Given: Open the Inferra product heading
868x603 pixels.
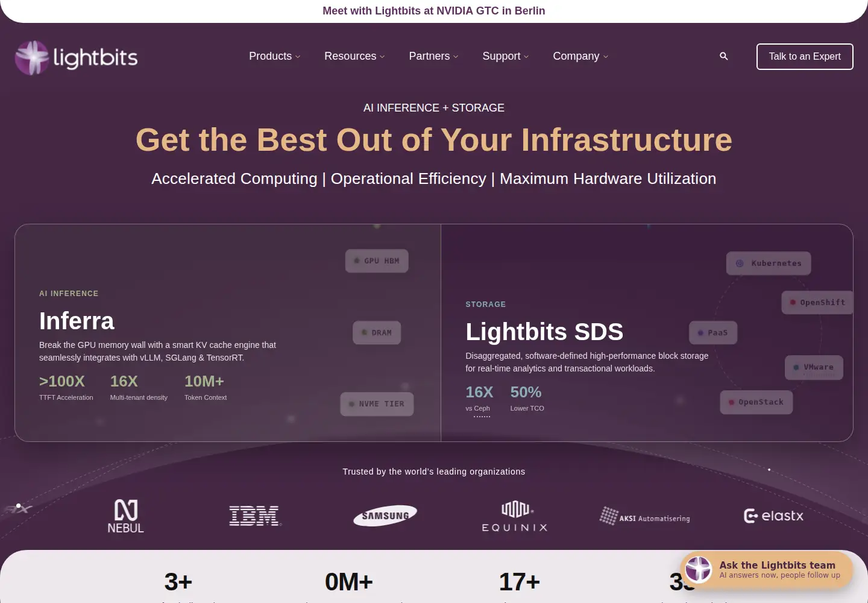Looking at the screenshot, I should click(x=77, y=321).
